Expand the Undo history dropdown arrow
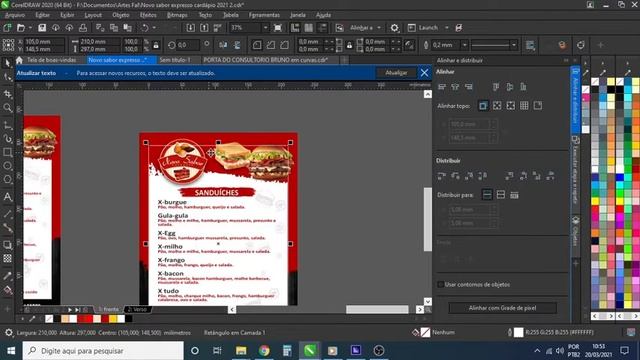Image resolution: width=640 pixels, height=360 pixels. (x=154, y=28)
